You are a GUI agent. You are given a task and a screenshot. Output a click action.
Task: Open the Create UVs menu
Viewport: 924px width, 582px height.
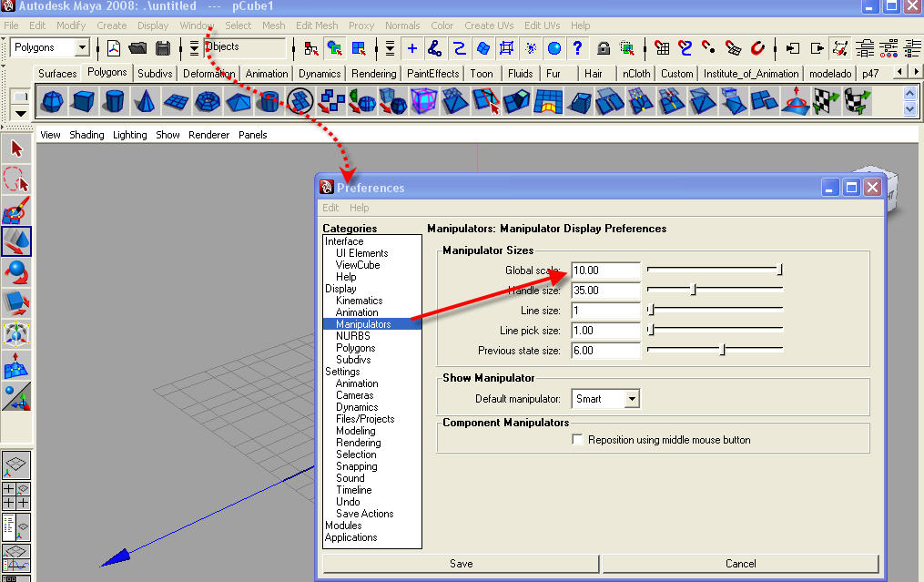pyautogui.click(x=489, y=26)
